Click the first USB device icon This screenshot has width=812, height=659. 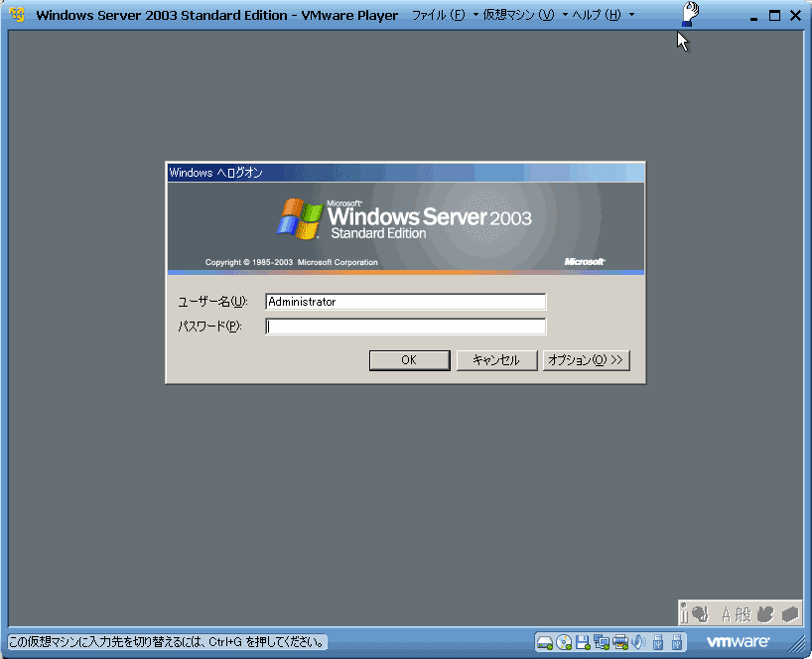[x=658, y=642]
